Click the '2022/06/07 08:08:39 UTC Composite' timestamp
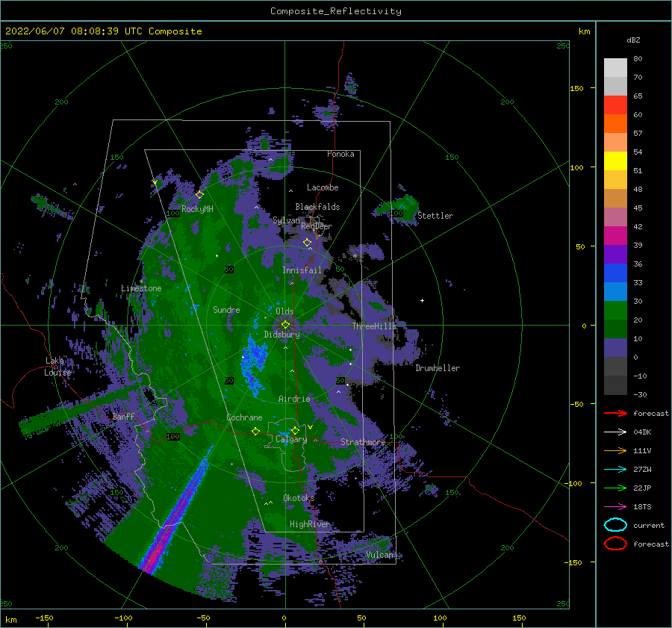 pyautogui.click(x=103, y=31)
